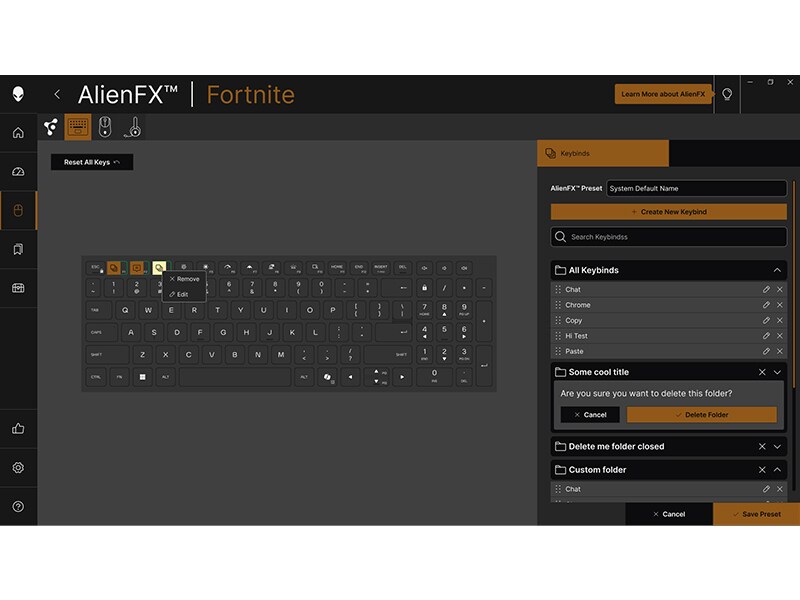Choose Remove from the key context menu

(x=185, y=279)
